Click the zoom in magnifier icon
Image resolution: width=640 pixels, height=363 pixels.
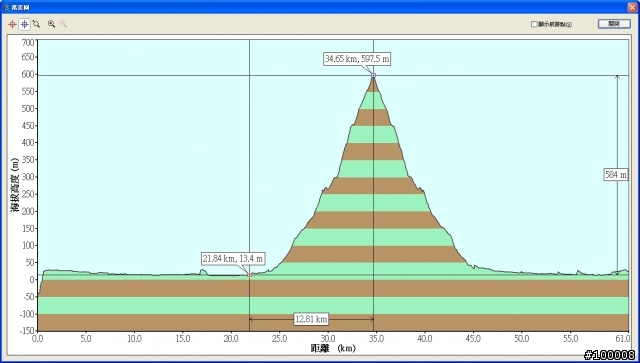point(51,24)
